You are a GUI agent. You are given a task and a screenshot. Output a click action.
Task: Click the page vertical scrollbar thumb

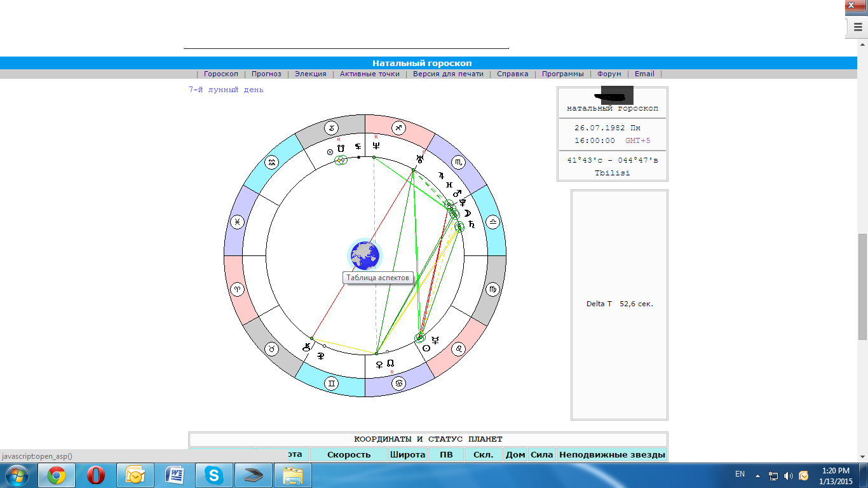[862, 286]
